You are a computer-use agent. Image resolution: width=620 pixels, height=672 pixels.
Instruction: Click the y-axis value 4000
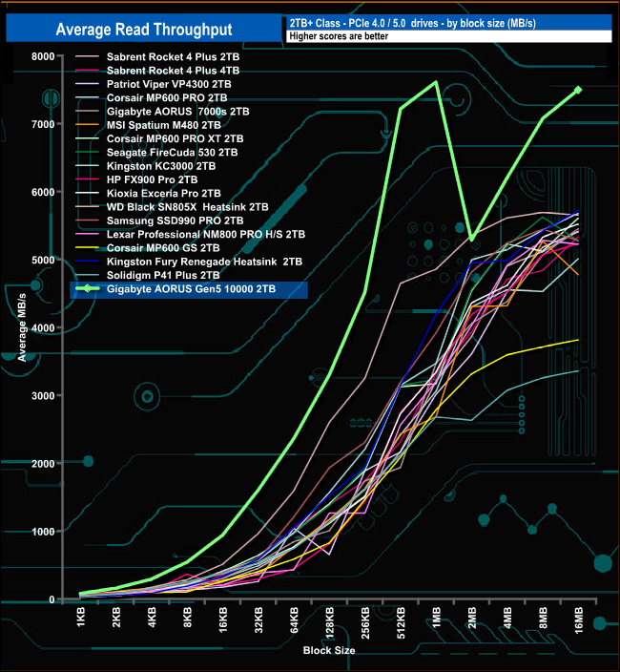pos(43,328)
